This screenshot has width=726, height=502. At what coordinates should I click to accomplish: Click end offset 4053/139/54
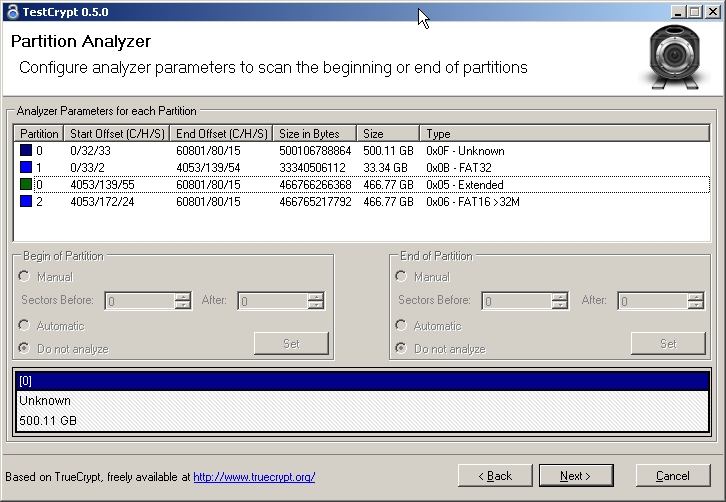[x=208, y=168]
